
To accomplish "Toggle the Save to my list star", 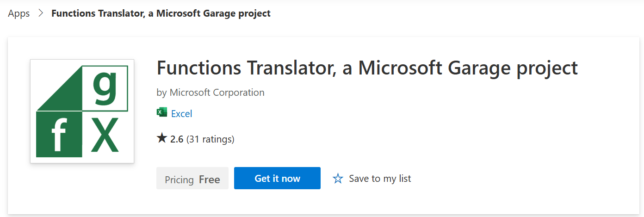I will click(338, 179).
